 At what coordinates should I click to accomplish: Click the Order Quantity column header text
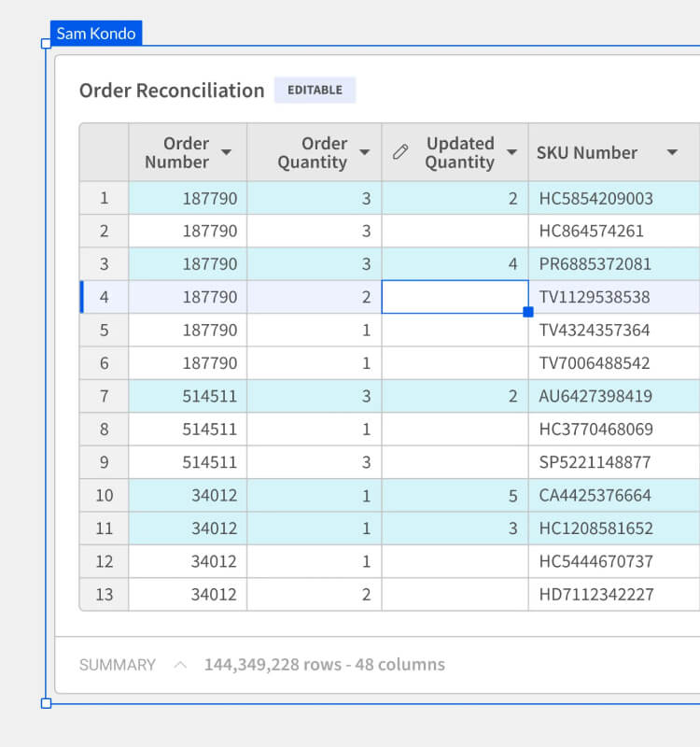pyautogui.click(x=313, y=152)
